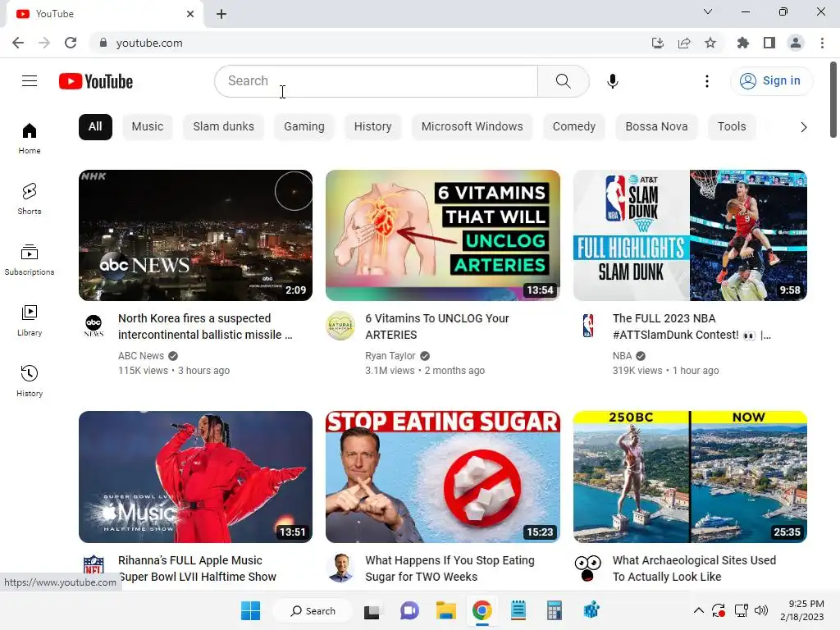
Task: Select the Slam dunks category chip
Action: tap(223, 127)
